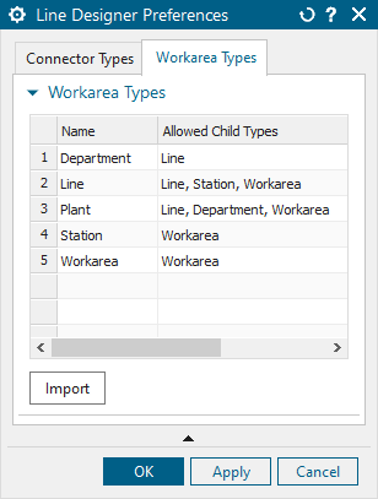Viewport: 378px width, 499px height.
Task: Click cell 'Line, Station, Workarea'
Action: click(x=252, y=184)
